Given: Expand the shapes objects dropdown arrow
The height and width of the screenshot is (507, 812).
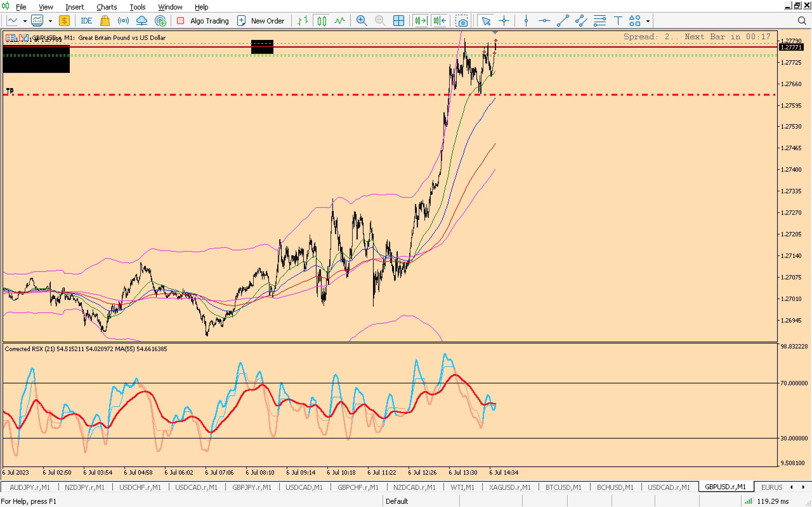Looking at the screenshot, I should 648,21.
